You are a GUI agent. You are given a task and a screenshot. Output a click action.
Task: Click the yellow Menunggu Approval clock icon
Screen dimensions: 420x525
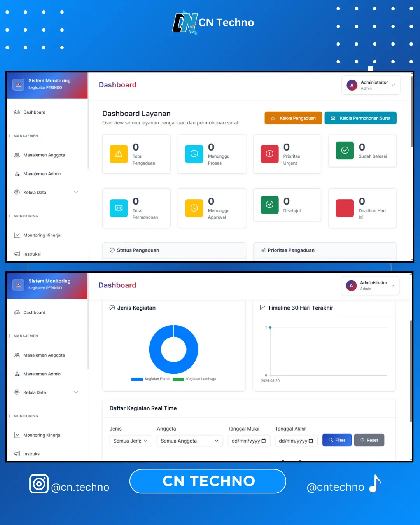click(x=194, y=208)
